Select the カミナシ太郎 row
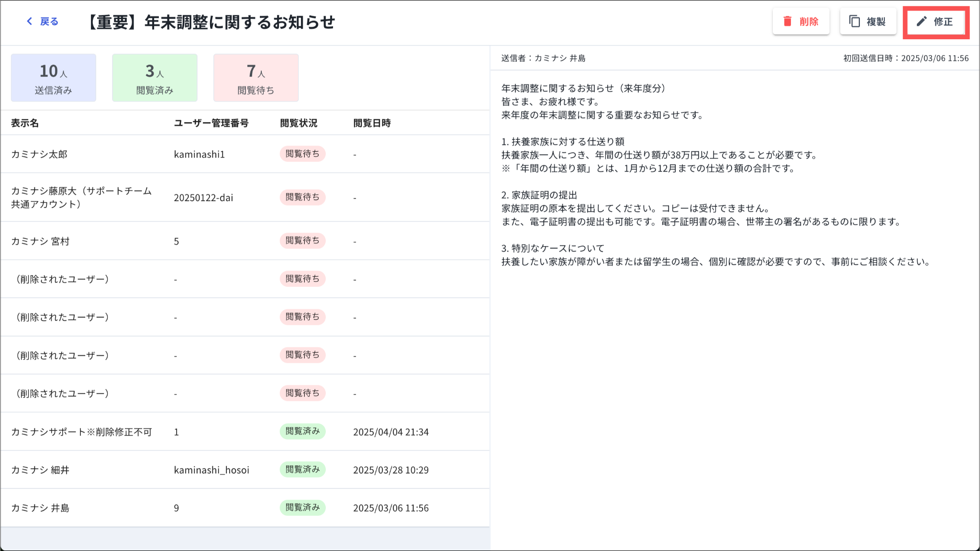Viewport: 980px width, 551px height. click(39, 154)
